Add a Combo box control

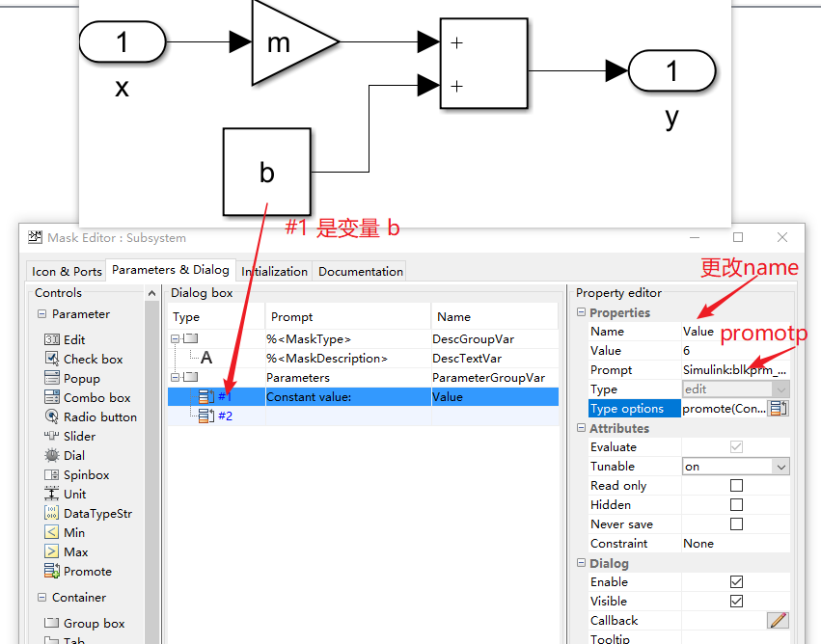tap(88, 398)
